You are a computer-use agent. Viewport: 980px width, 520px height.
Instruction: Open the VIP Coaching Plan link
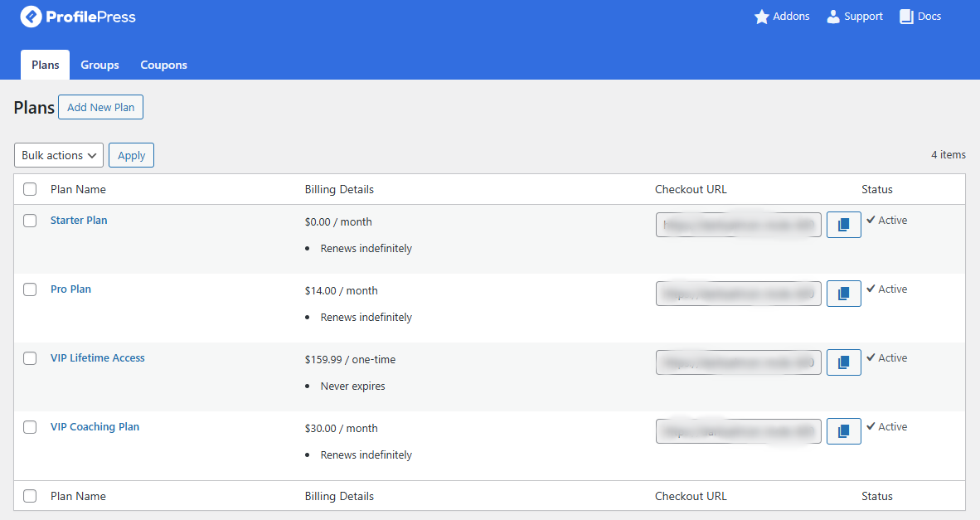[x=95, y=427]
